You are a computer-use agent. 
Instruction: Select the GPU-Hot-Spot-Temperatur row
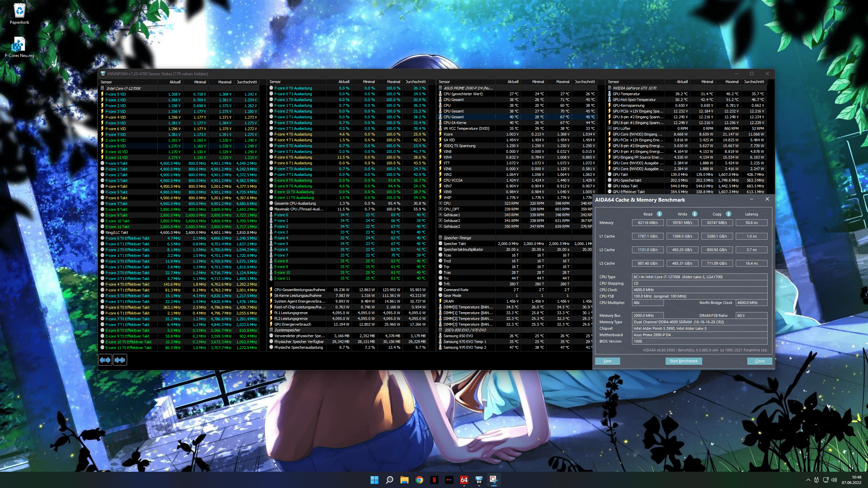pos(686,100)
